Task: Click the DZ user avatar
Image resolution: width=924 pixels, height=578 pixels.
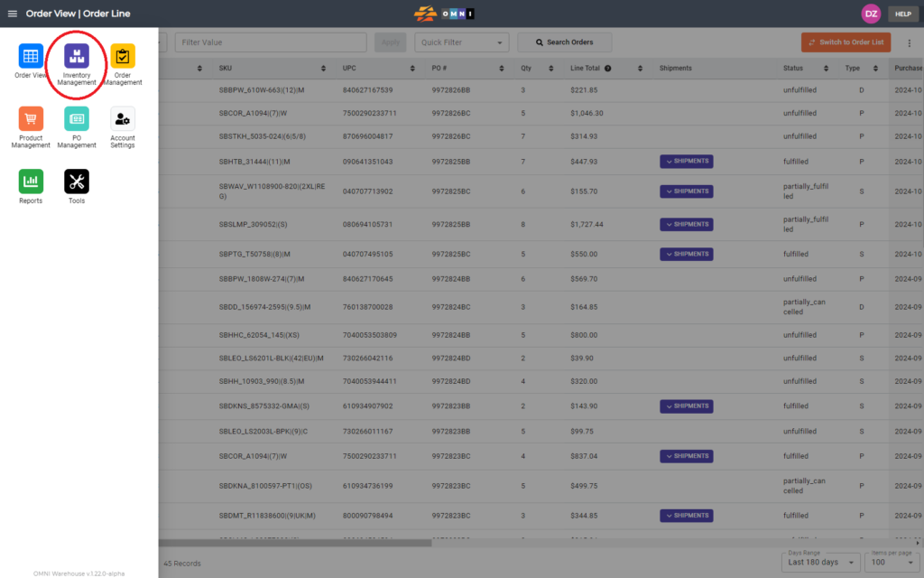Action: 871,14
